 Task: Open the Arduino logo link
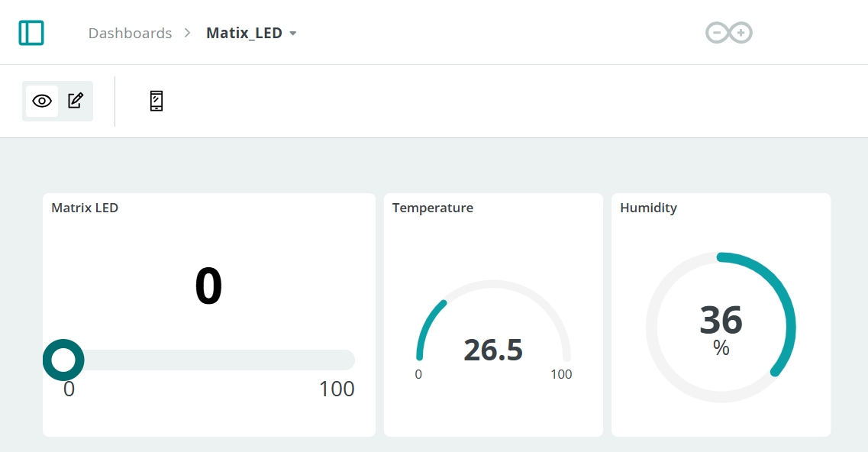(728, 33)
